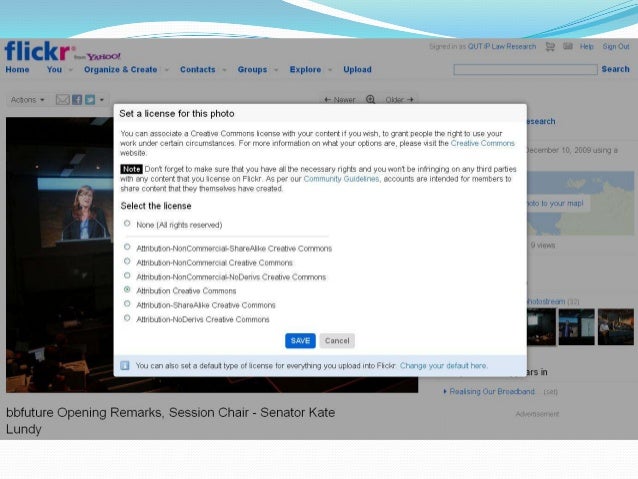This screenshot has height=479, width=638.
Task: Click in the search input field
Action: [525, 70]
